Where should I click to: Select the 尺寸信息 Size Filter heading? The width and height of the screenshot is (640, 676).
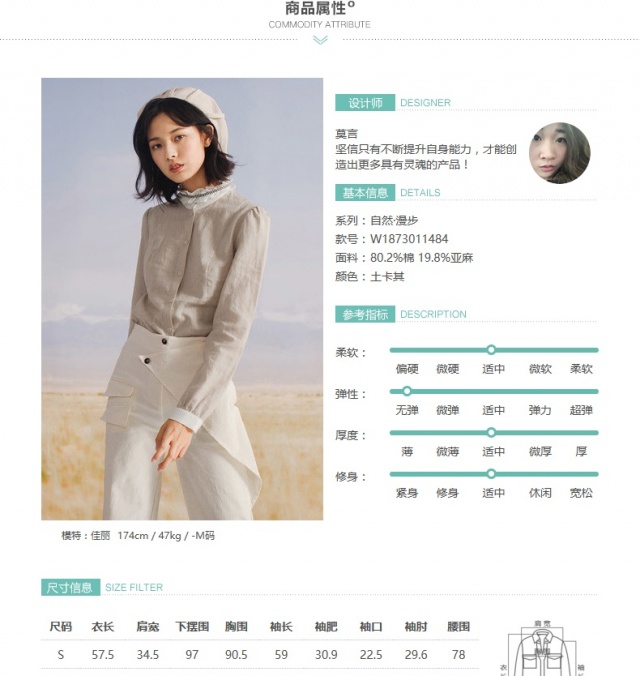(71, 587)
